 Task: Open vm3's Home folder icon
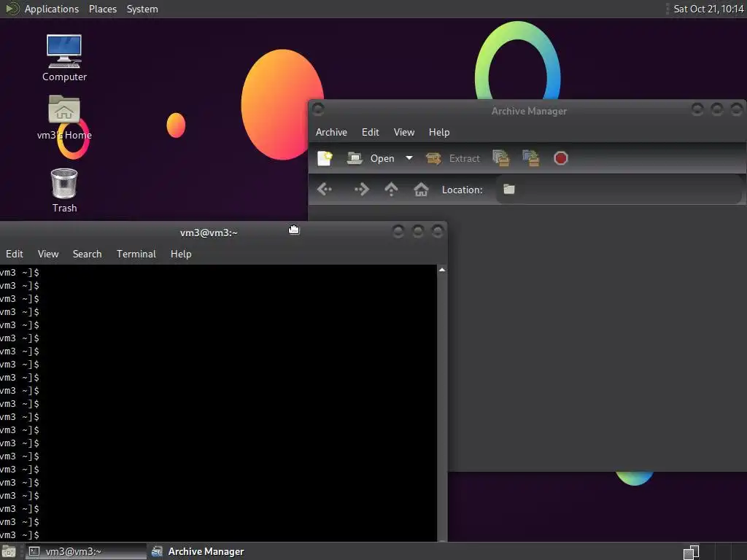pos(64,117)
